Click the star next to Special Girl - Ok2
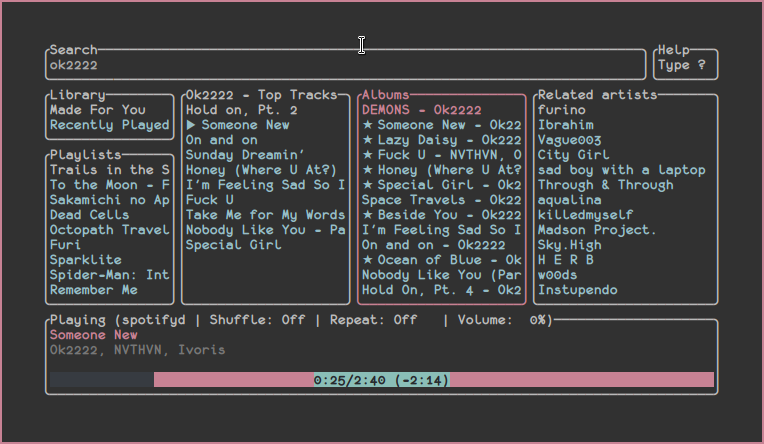This screenshot has height=444, width=764. (367, 185)
